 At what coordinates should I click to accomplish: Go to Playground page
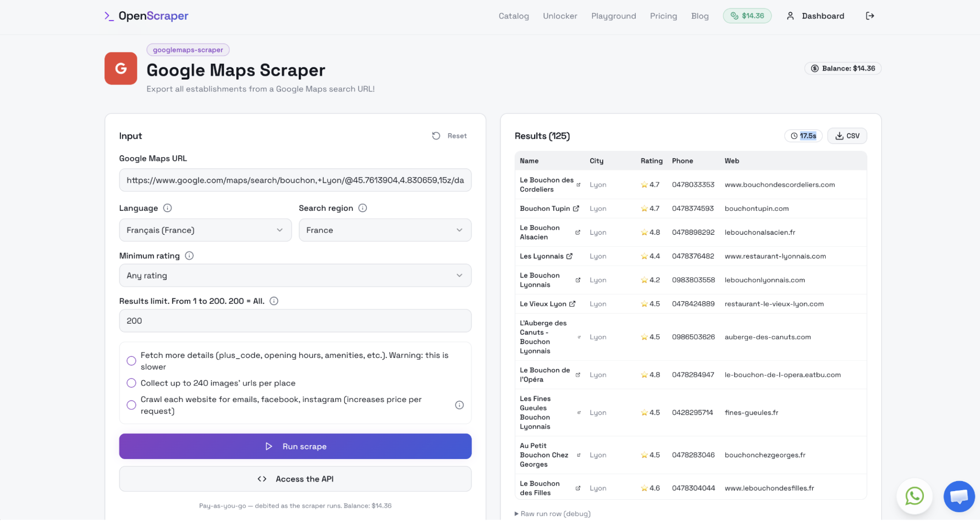pos(614,16)
